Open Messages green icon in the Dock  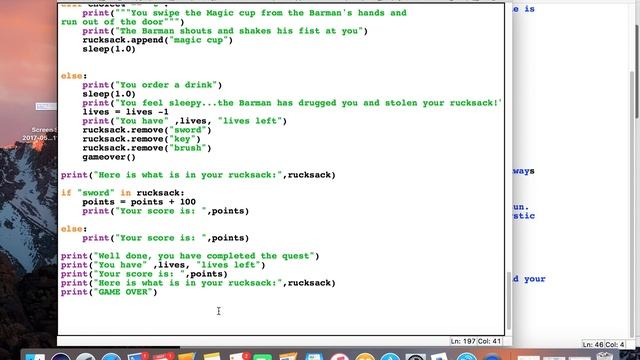pyautogui.click(x=262, y=358)
